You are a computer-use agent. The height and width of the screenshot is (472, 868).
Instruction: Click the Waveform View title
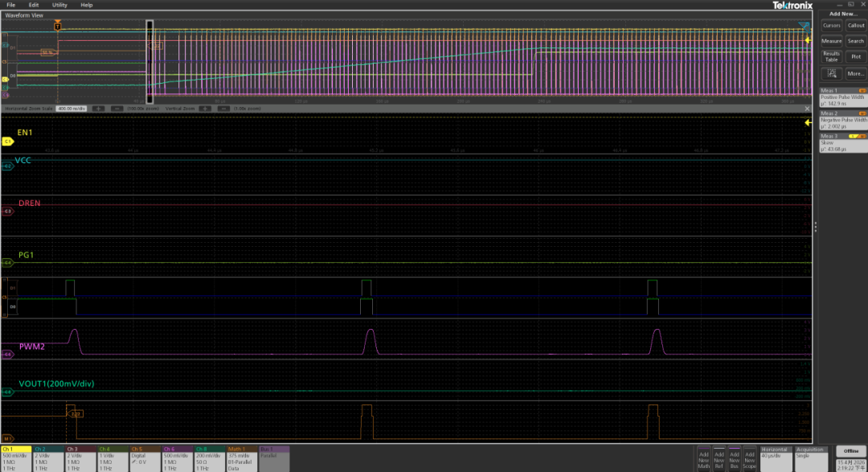24,15
